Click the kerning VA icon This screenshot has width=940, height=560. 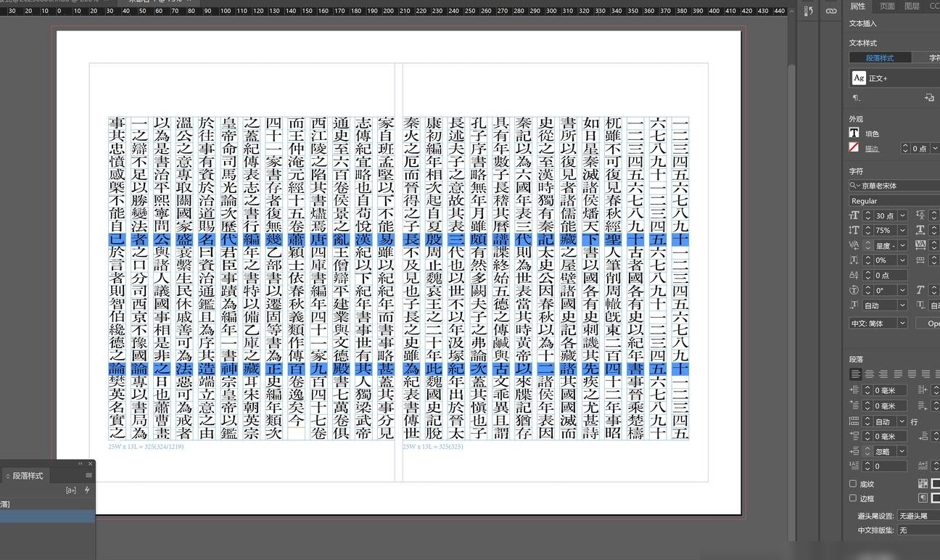pos(854,245)
